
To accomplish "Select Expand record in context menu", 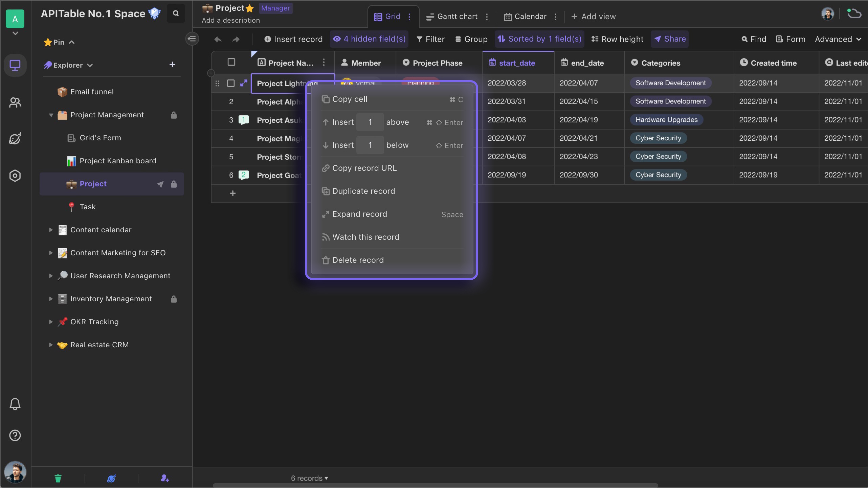I will 392,214.
